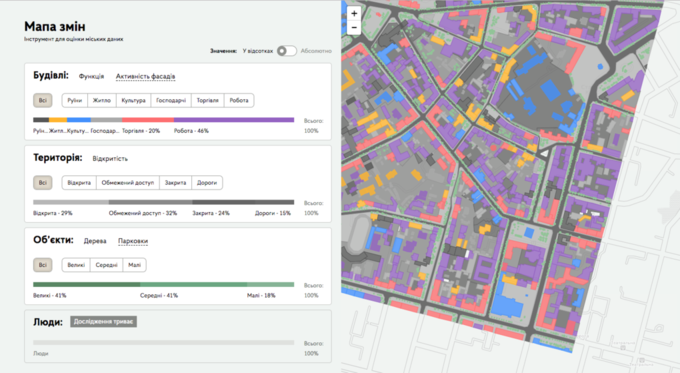The width and height of the screenshot is (680, 373).
Task: Filter objects by Середні
Action: (106, 265)
